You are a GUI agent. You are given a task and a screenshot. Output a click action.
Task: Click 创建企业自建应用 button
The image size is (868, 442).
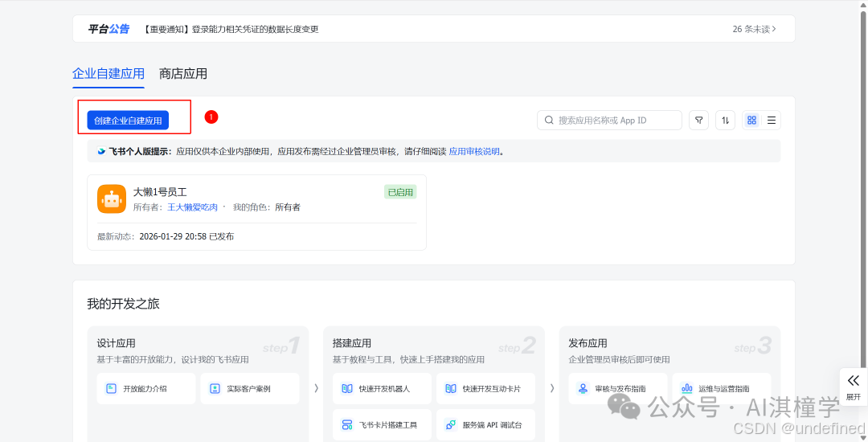128,120
